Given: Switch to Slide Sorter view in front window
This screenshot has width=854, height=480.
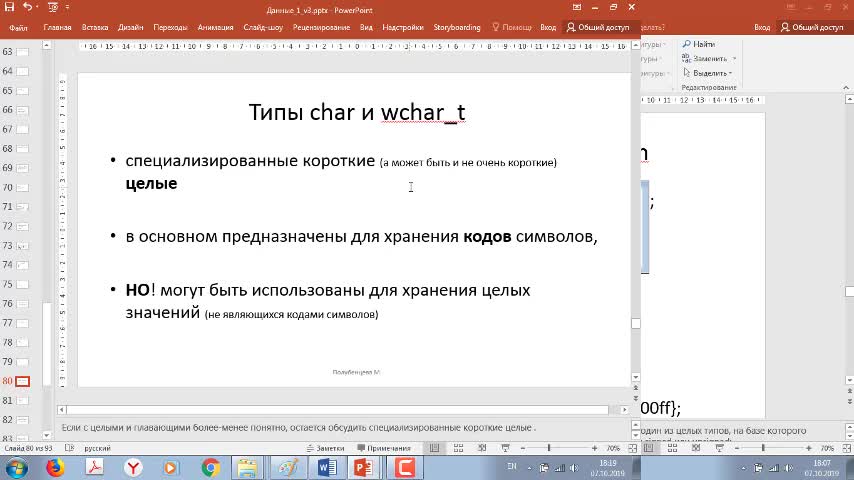Looking at the screenshot, I should [458, 448].
